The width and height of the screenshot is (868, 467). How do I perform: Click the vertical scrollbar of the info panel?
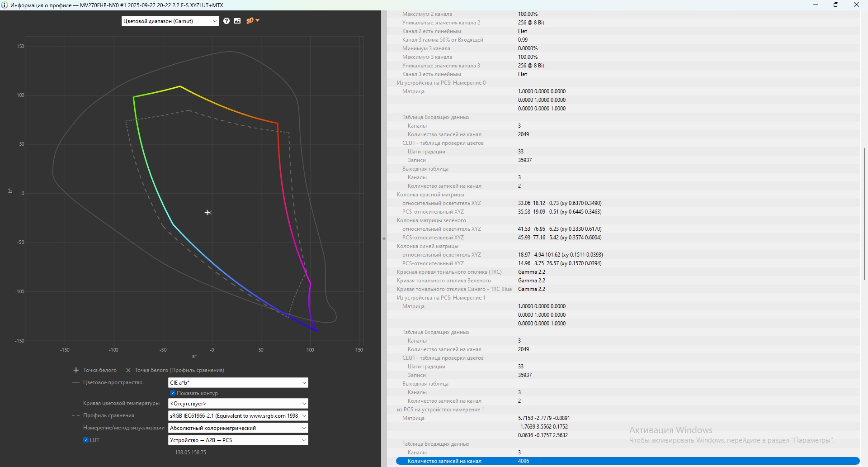coord(864,214)
